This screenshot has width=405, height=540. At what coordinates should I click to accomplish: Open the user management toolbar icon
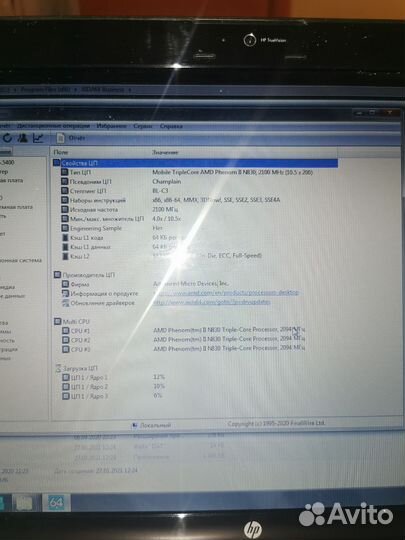tap(23, 138)
